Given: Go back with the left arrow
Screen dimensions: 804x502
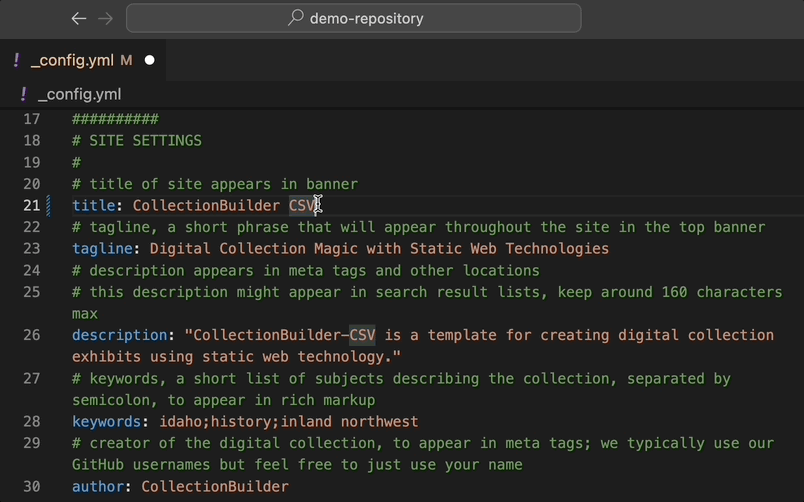Looking at the screenshot, I should pyautogui.click(x=78, y=18).
